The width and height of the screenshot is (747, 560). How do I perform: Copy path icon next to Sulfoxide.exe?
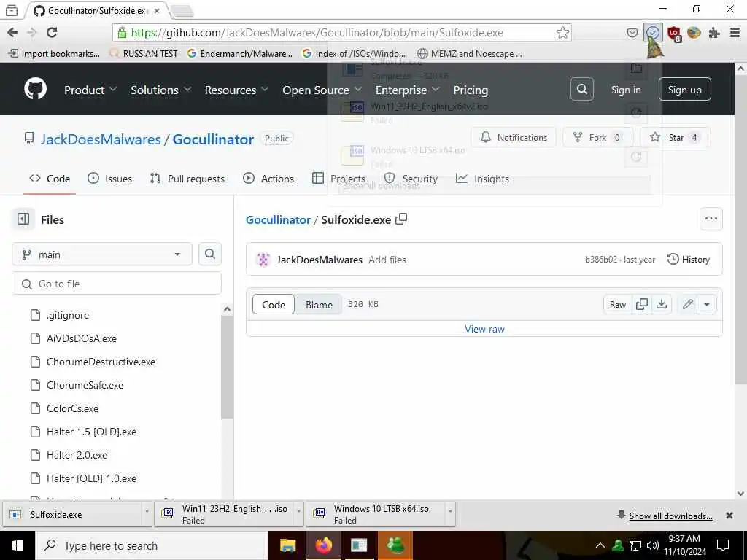pyautogui.click(x=401, y=219)
